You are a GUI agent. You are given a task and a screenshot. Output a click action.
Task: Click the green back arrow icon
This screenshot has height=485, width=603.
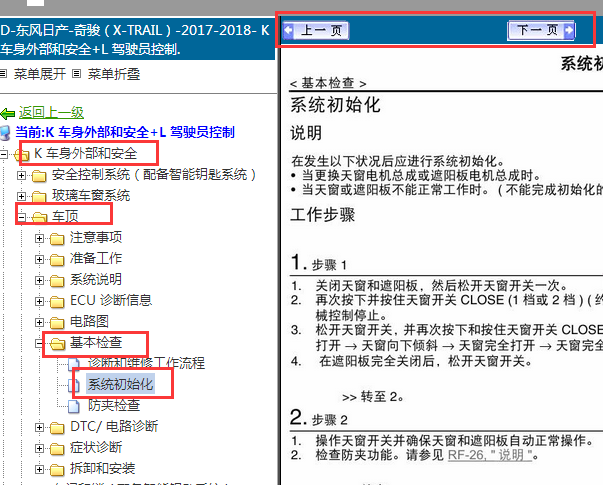coord(8,114)
